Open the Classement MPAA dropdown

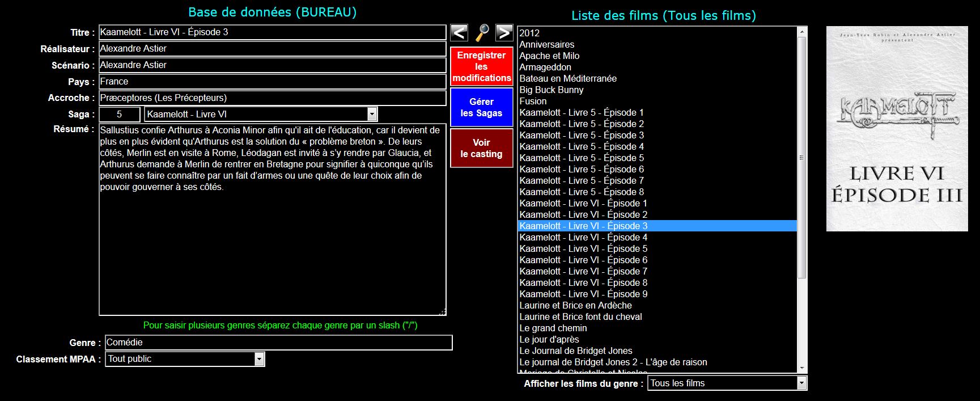[185, 359]
